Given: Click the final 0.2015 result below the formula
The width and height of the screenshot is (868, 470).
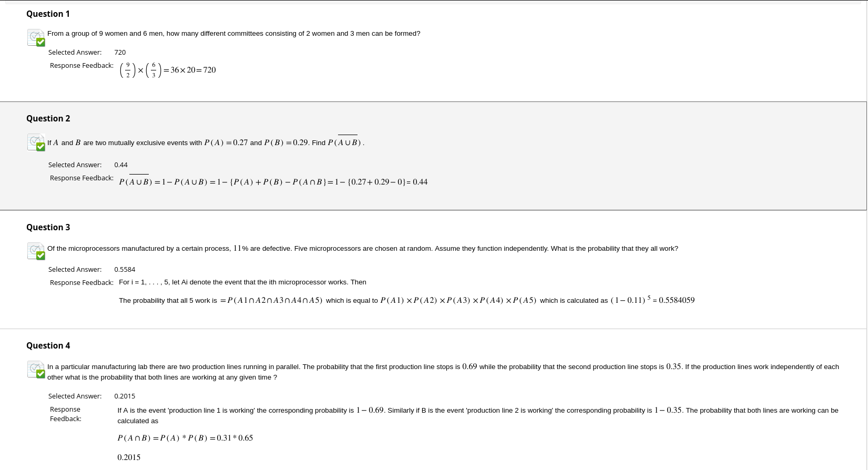Looking at the screenshot, I should pyautogui.click(x=129, y=457).
